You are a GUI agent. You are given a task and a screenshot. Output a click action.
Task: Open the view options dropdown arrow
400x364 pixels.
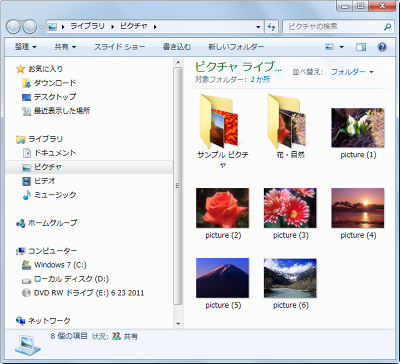click(341, 47)
